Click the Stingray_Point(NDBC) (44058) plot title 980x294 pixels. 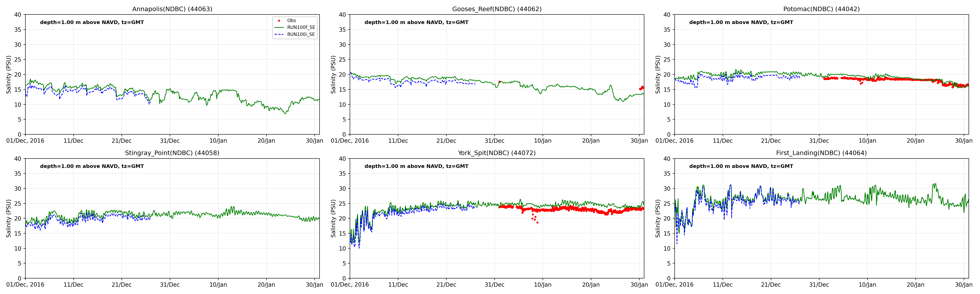pyautogui.click(x=172, y=153)
